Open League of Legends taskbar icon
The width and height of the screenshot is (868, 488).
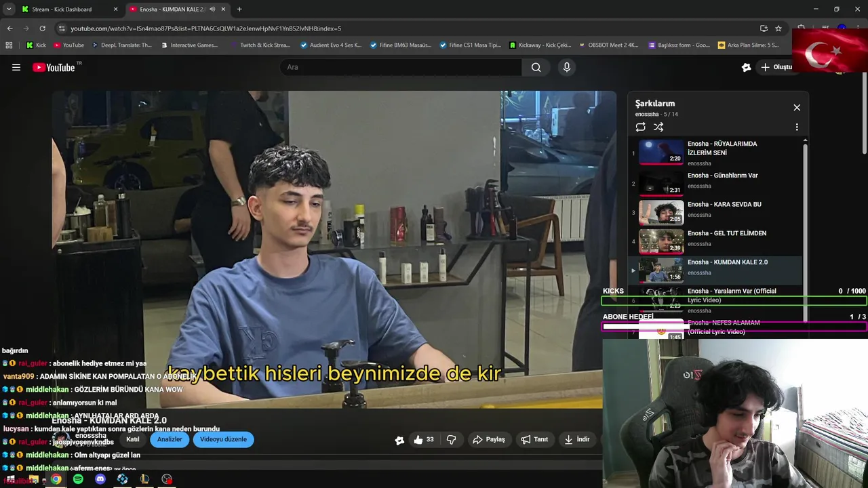(144, 479)
